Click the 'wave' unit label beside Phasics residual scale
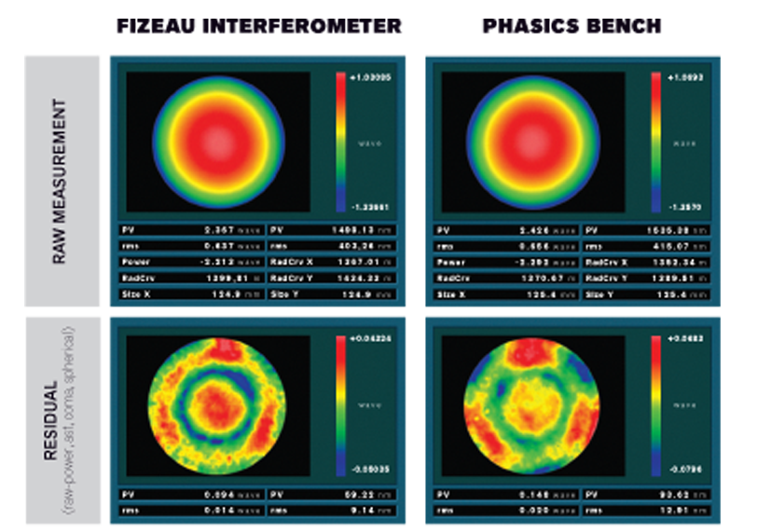 click(684, 405)
